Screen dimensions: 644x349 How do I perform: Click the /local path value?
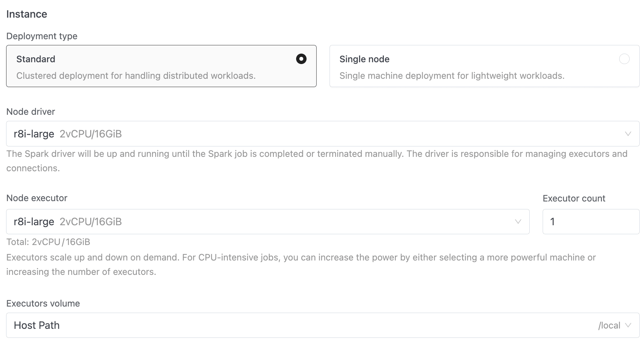[x=609, y=325]
